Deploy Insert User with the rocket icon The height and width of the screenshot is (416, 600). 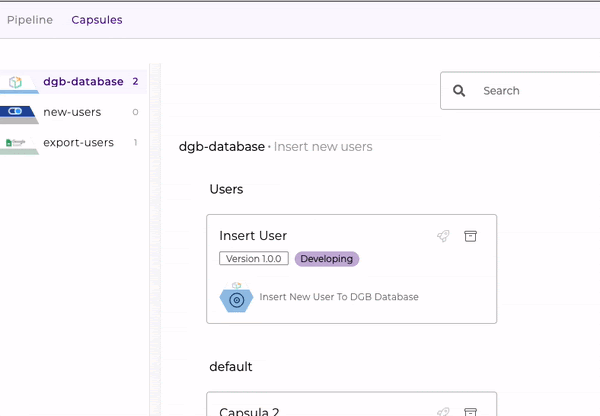tap(443, 237)
